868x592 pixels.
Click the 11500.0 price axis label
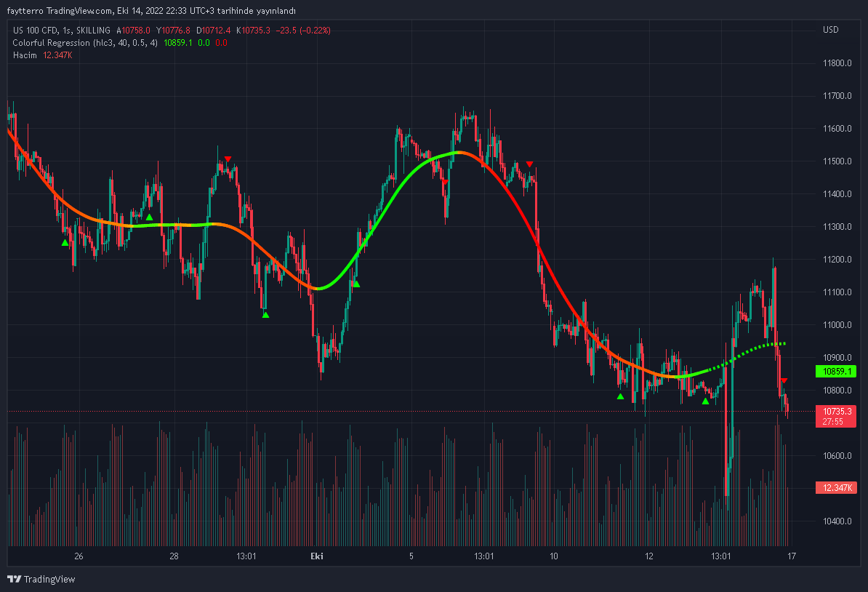[x=837, y=161]
